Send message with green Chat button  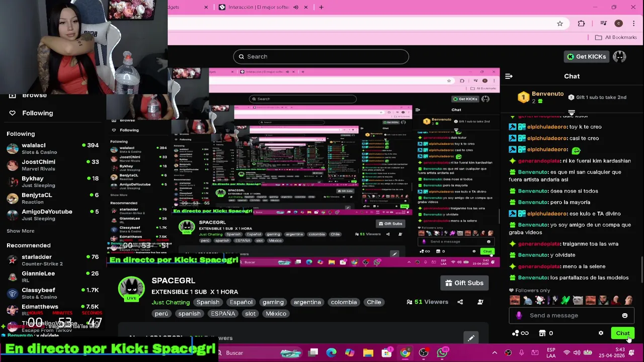(623, 333)
